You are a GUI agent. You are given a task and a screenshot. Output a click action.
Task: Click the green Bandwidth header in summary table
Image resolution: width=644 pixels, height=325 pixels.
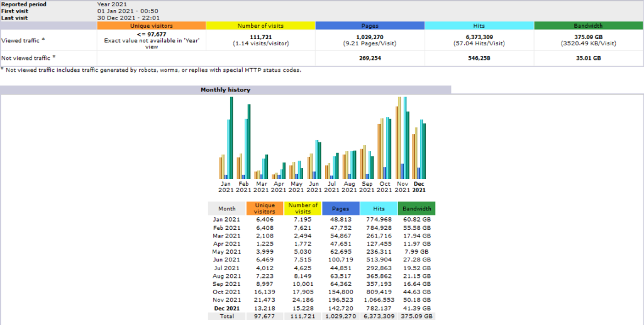coord(589,26)
